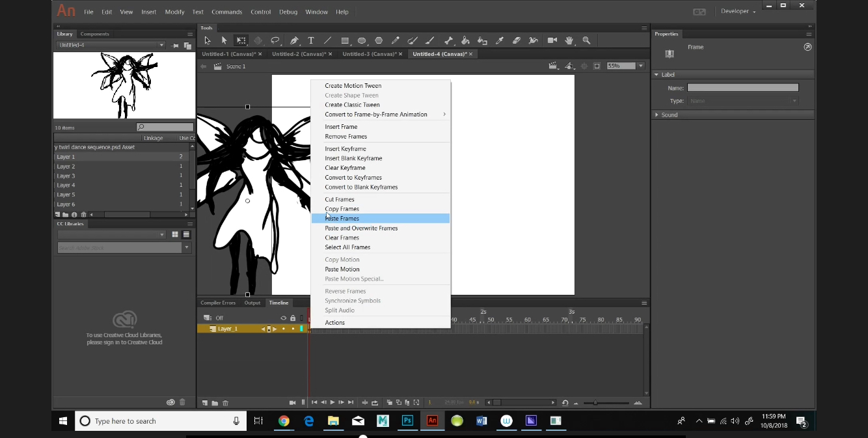Screen dimensions: 868x438
Task: Toggle lock all layers padlock icon
Action: coord(293,318)
